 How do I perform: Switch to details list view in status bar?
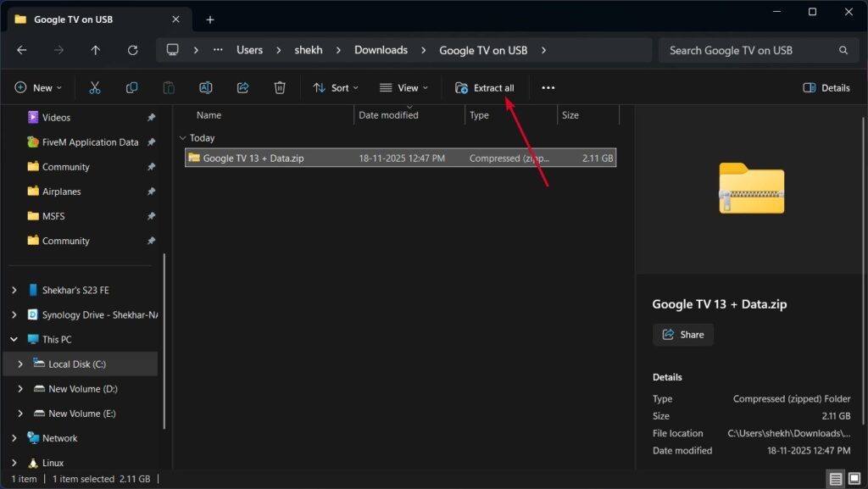coord(836,479)
